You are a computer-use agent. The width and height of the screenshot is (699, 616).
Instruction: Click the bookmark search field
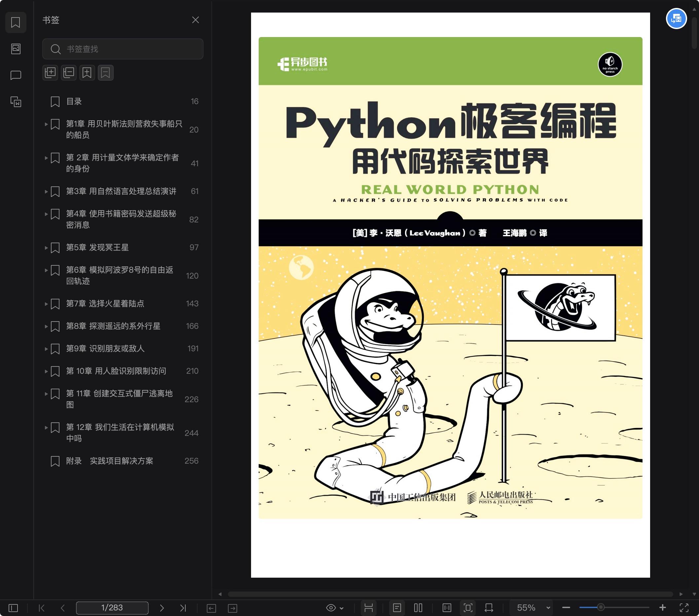[x=123, y=49]
